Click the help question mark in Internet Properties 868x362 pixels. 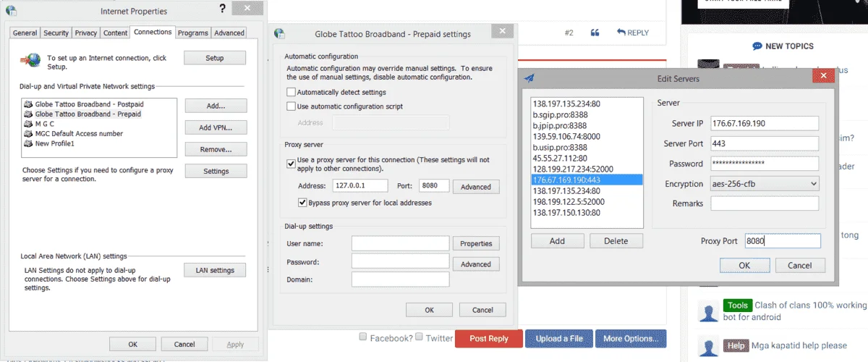222,9
